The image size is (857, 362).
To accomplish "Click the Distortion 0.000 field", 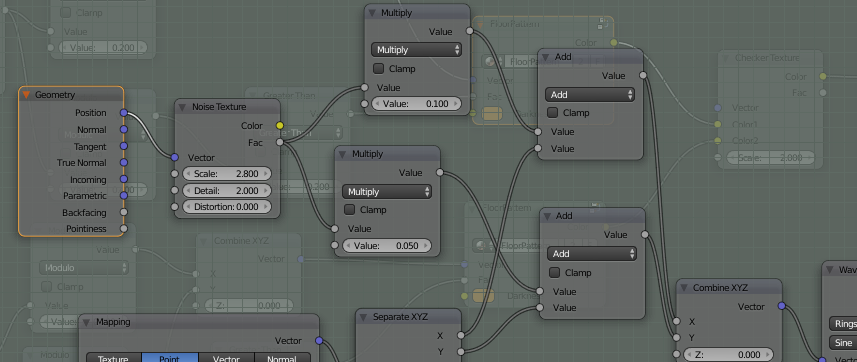I will click(x=226, y=207).
